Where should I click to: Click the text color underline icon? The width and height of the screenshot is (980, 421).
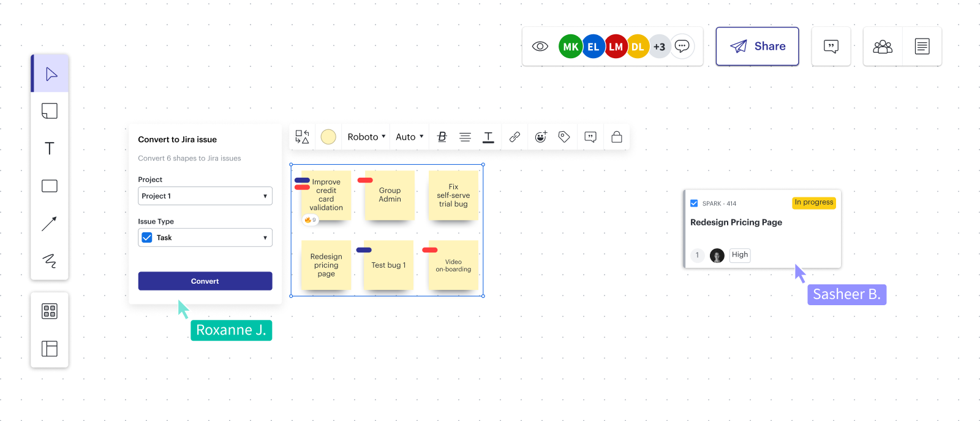tap(488, 137)
